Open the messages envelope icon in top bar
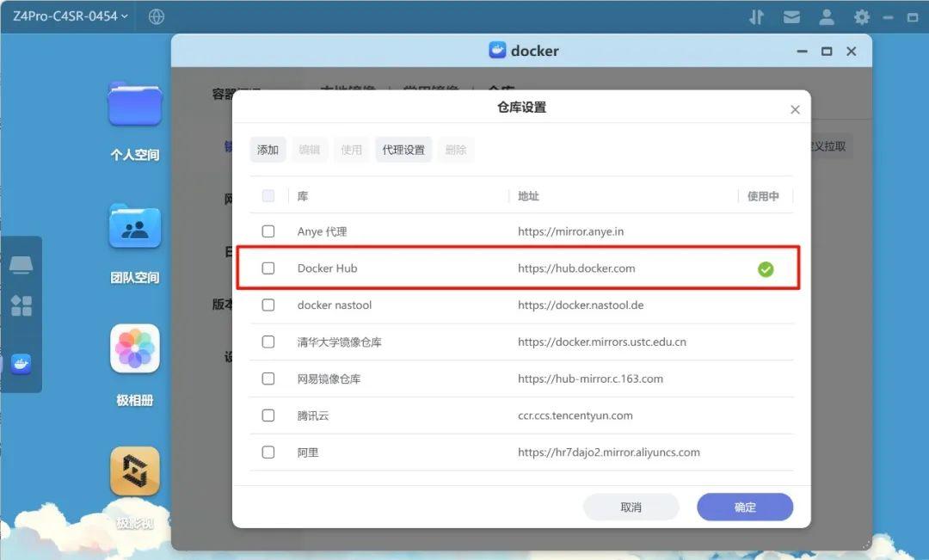This screenshot has width=929, height=560. 791,15
